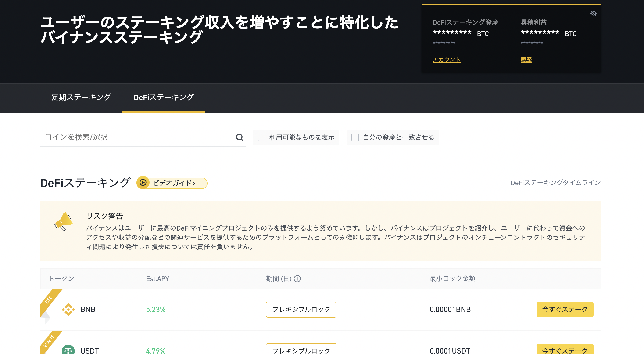Click the 5.23% APY value
Image resolution: width=644 pixels, height=354 pixels.
(x=155, y=310)
